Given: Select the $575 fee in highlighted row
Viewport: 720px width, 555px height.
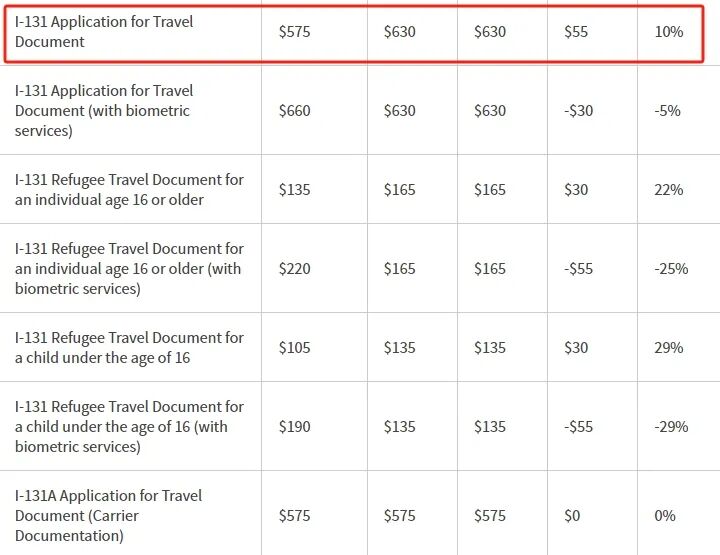Looking at the screenshot, I should coord(294,32).
